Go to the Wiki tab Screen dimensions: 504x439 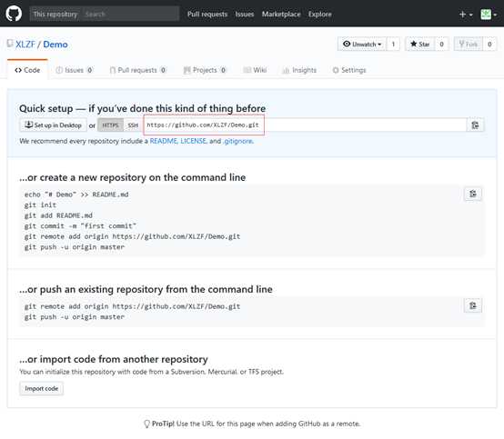tap(256, 70)
